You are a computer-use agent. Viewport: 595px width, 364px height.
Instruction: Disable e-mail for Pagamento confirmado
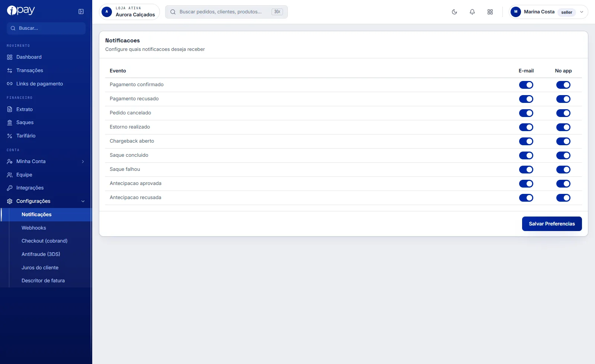(x=526, y=85)
